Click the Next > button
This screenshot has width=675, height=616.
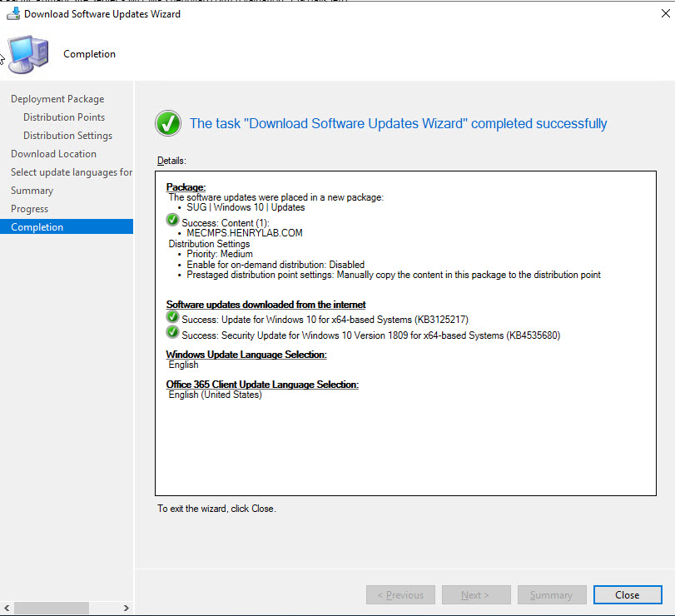click(x=475, y=595)
